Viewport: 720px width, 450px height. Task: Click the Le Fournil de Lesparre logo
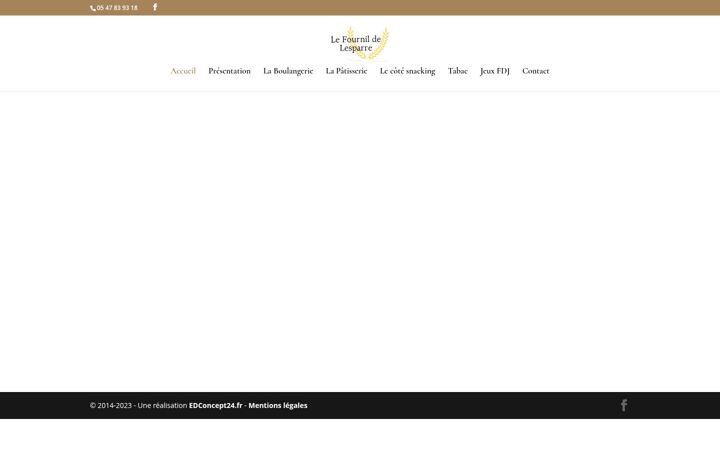(360, 43)
